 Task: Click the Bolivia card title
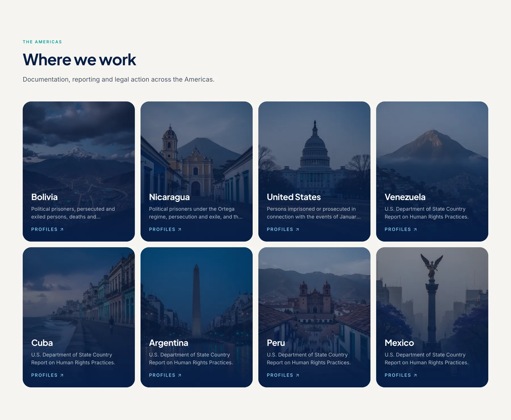coord(45,197)
